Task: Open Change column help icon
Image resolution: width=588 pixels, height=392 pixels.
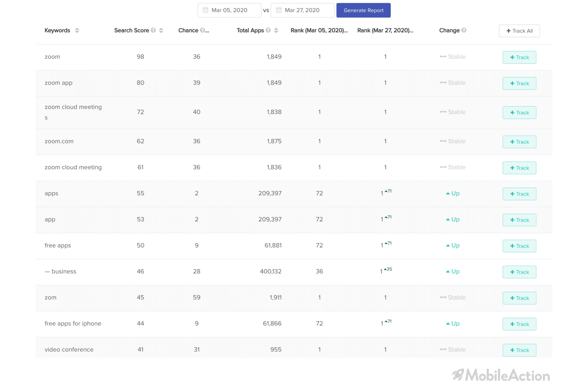Action: [464, 30]
